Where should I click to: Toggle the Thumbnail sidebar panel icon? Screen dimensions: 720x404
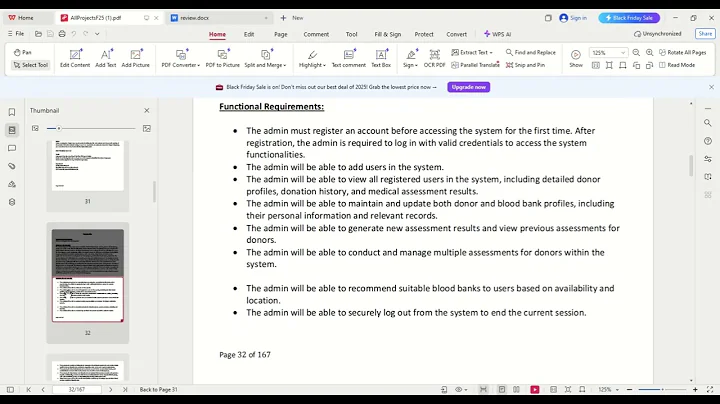(12, 130)
